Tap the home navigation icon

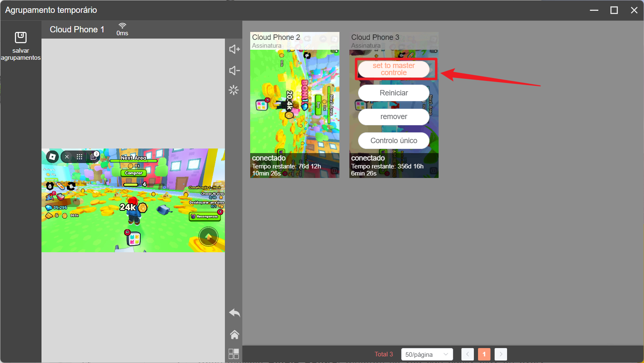click(x=234, y=334)
